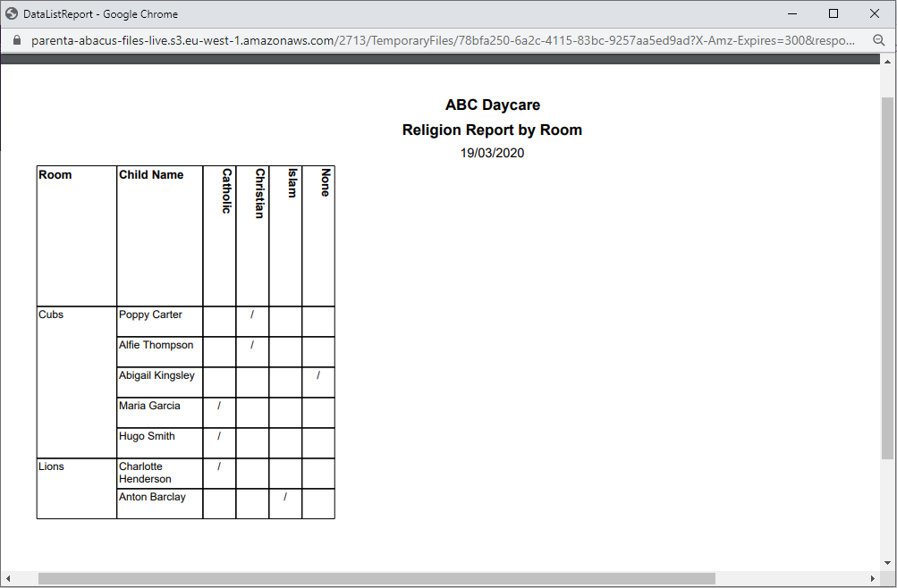Image resolution: width=897 pixels, height=588 pixels.
Task: Click the vertical scrollbar down arrow
Action: [x=887, y=563]
